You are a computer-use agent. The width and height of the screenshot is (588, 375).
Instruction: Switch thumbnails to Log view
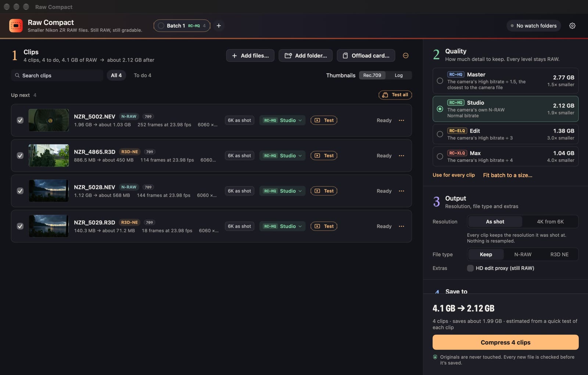point(399,75)
